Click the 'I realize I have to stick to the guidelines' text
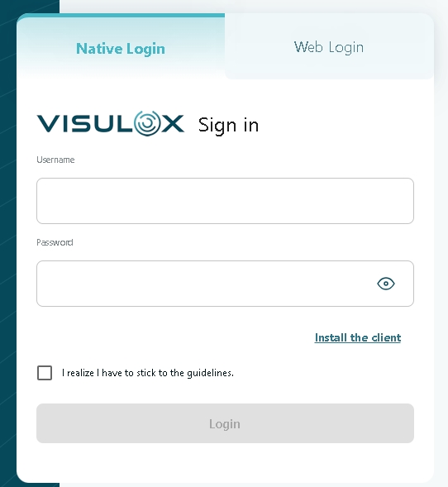The image size is (448, 487). (147, 373)
